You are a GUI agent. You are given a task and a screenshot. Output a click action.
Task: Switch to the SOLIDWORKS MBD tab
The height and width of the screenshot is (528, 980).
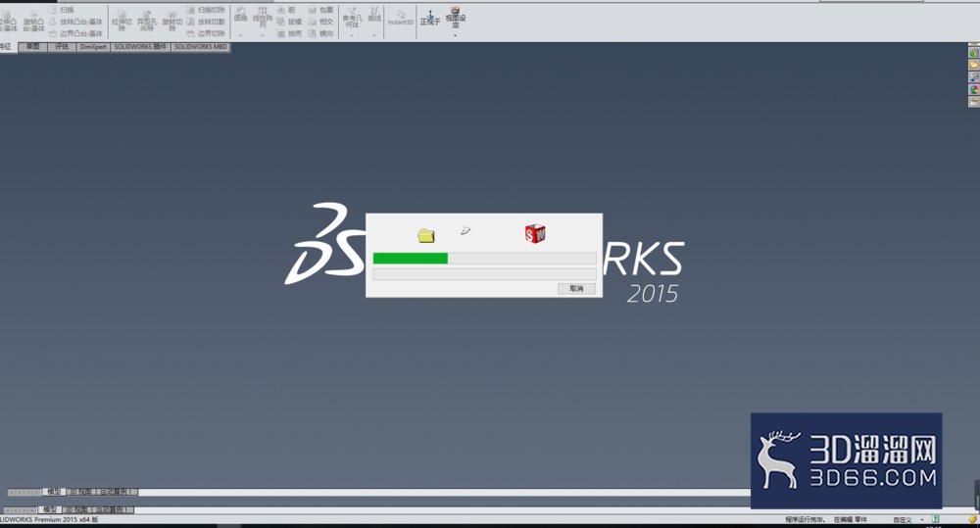(201, 47)
